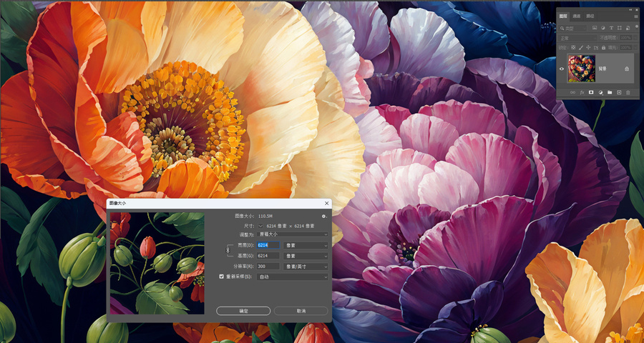This screenshot has width=644, height=343.
Task: Add a layer mask icon
Action: [591, 93]
